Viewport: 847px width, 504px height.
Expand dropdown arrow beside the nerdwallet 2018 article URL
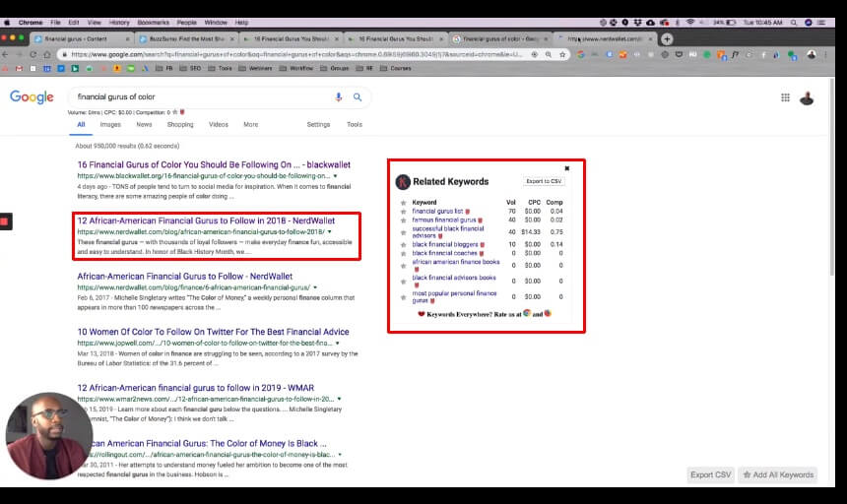[330, 232]
